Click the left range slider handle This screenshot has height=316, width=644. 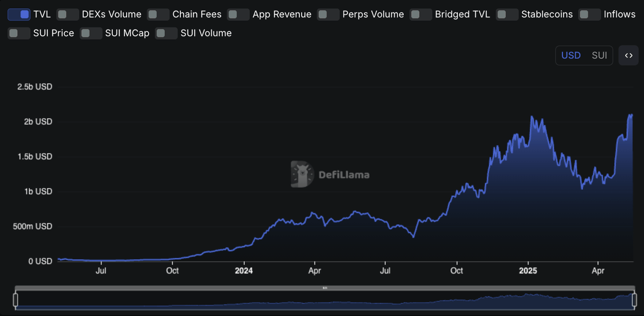coord(16,299)
